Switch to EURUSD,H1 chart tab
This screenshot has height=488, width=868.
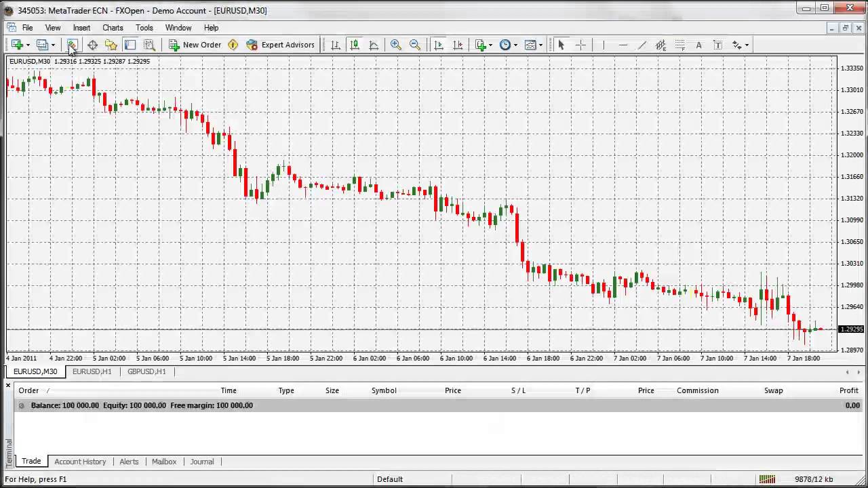click(92, 371)
